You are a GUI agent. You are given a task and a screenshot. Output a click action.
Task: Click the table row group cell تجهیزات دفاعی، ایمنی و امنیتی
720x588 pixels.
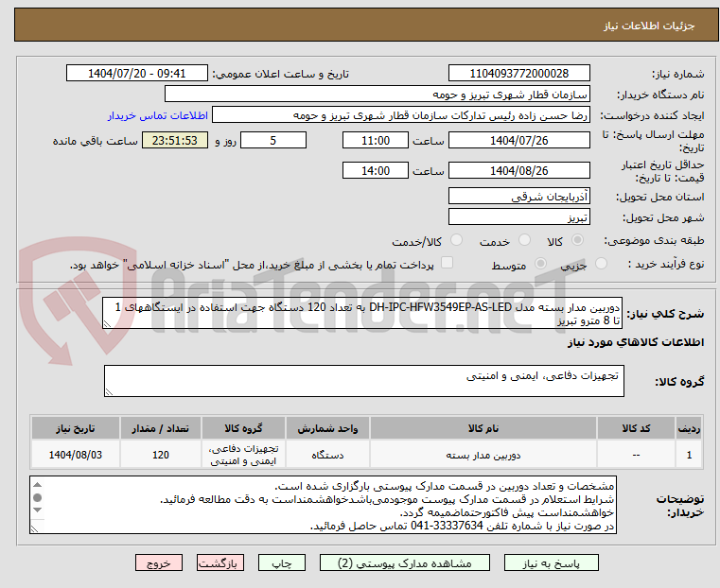coord(244,455)
